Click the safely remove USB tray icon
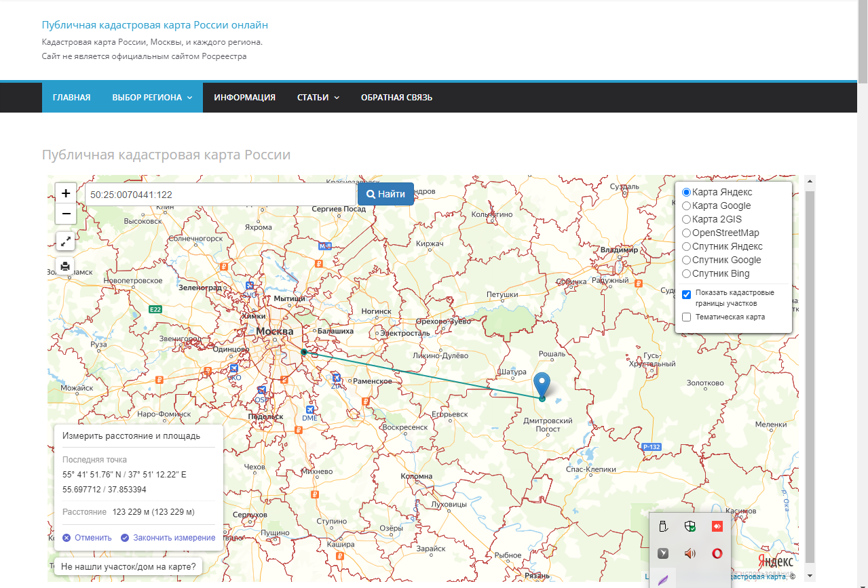Viewport: 868px width, 588px height. click(663, 526)
